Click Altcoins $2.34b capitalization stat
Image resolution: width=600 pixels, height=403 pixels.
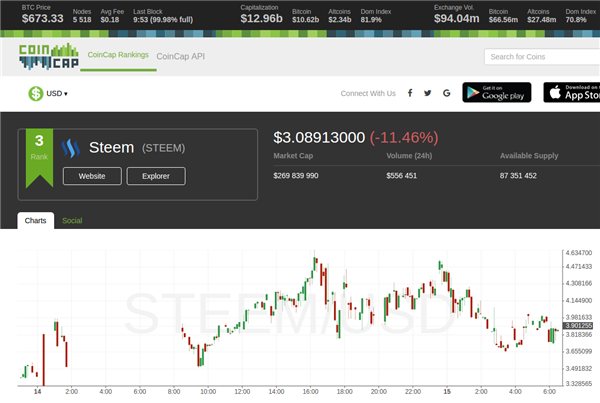[339, 16]
